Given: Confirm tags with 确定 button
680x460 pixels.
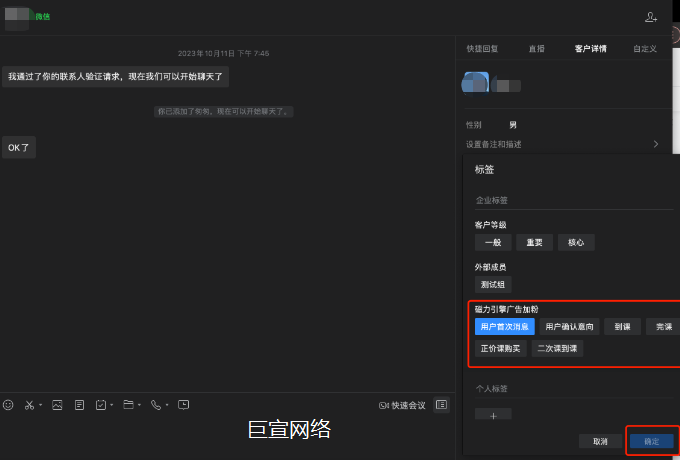Looking at the screenshot, I should click(x=651, y=441).
